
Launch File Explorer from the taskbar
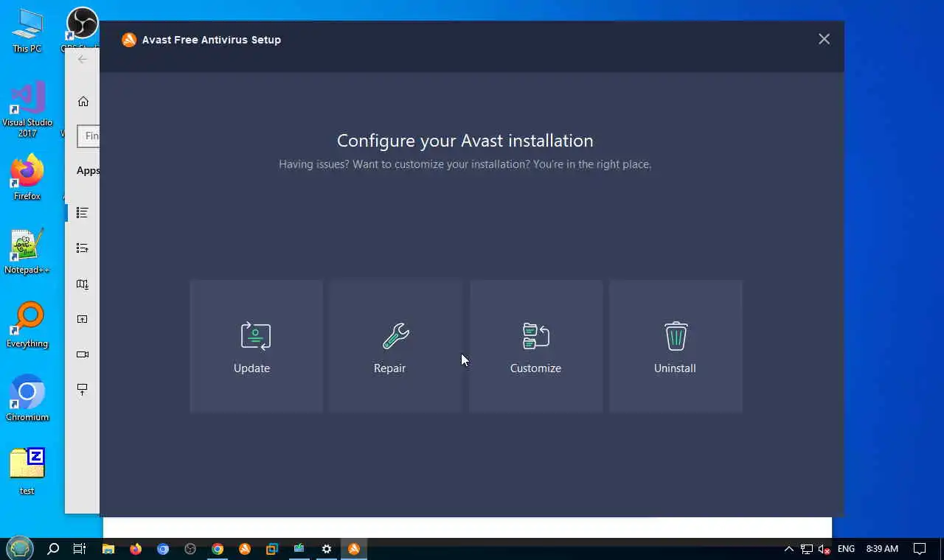pyautogui.click(x=108, y=548)
